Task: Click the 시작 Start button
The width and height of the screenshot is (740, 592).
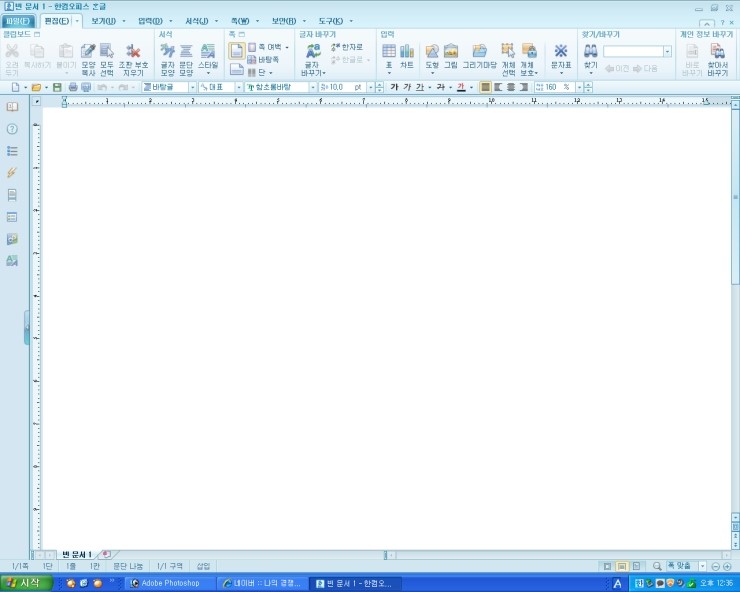Action: (x=25, y=583)
